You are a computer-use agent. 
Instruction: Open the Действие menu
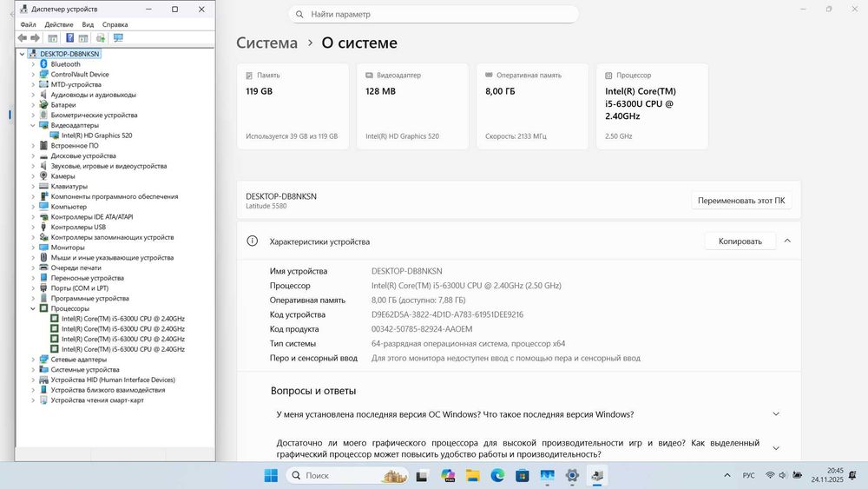coord(59,24)
